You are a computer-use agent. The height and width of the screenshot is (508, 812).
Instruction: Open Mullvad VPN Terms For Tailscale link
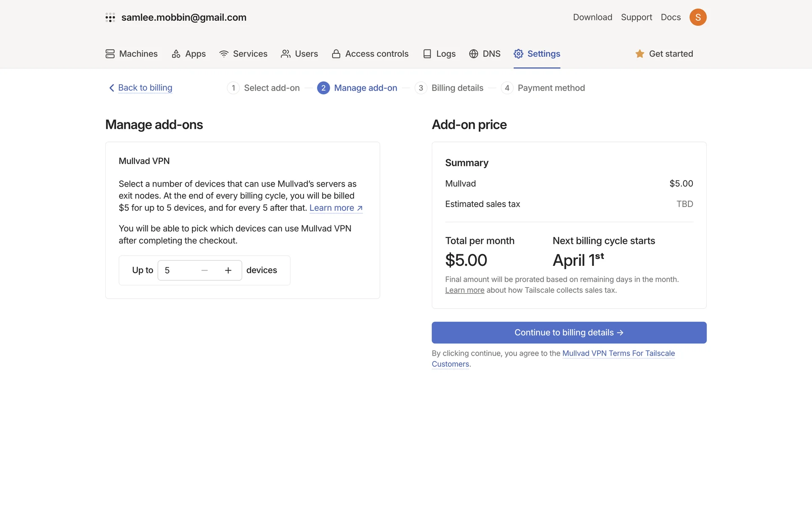point(618,353)
